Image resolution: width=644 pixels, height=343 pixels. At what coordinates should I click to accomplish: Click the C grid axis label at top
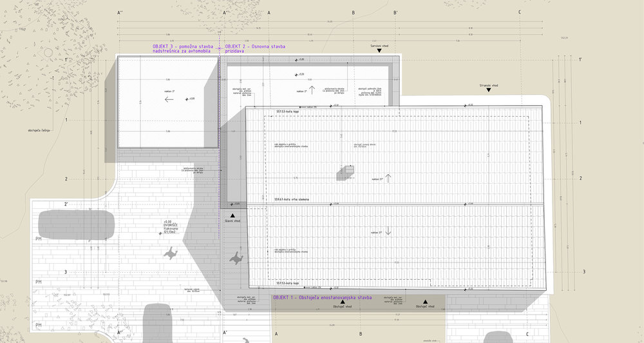tap(519, 13)
